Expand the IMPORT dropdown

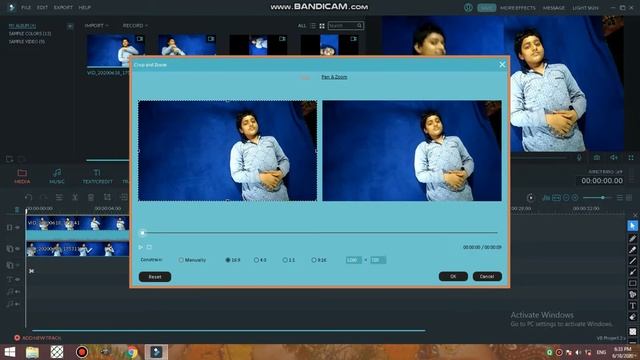(x=96, y=25)
